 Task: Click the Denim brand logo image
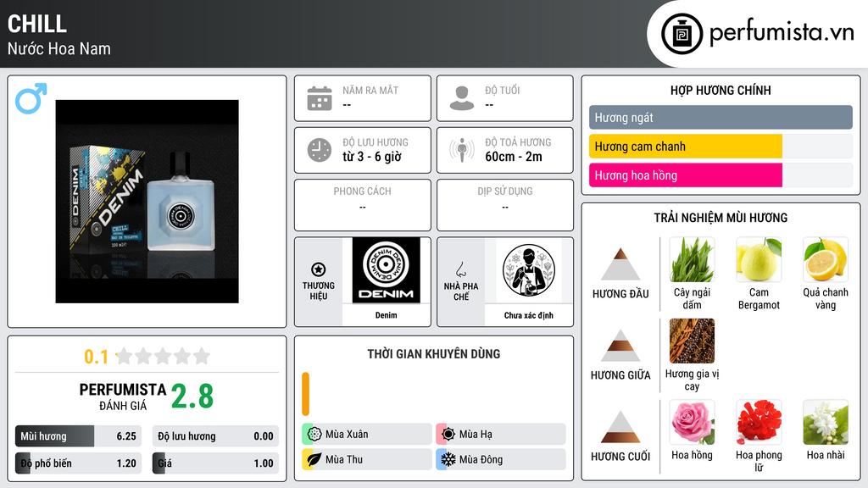click(387, 270)
